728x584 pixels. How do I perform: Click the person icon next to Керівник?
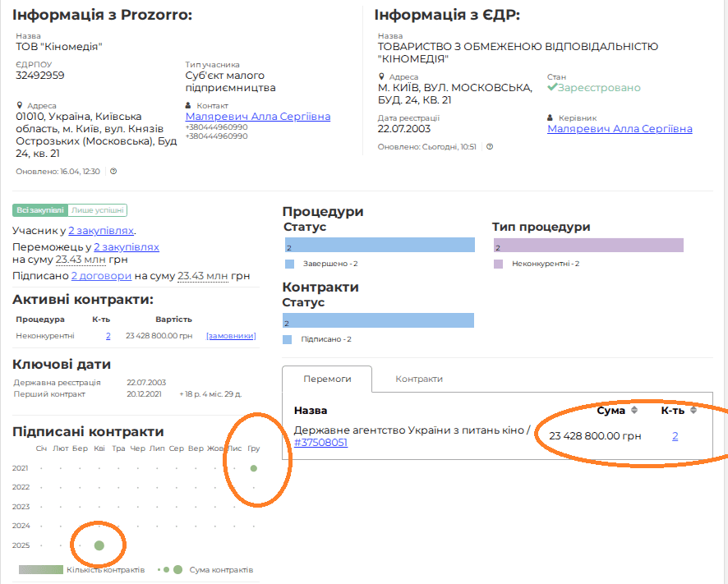click(551, 117)
